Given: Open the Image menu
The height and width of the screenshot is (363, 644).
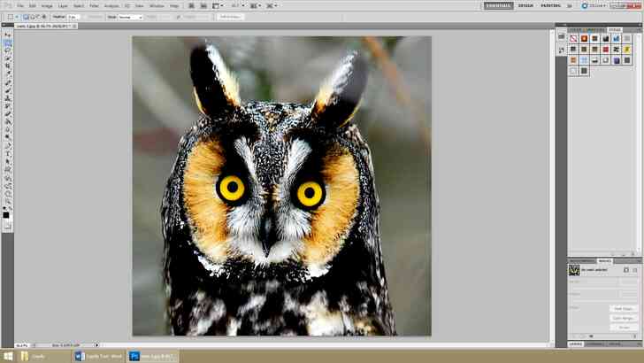Looking at the screenshot, I should [x=47, y=6].
